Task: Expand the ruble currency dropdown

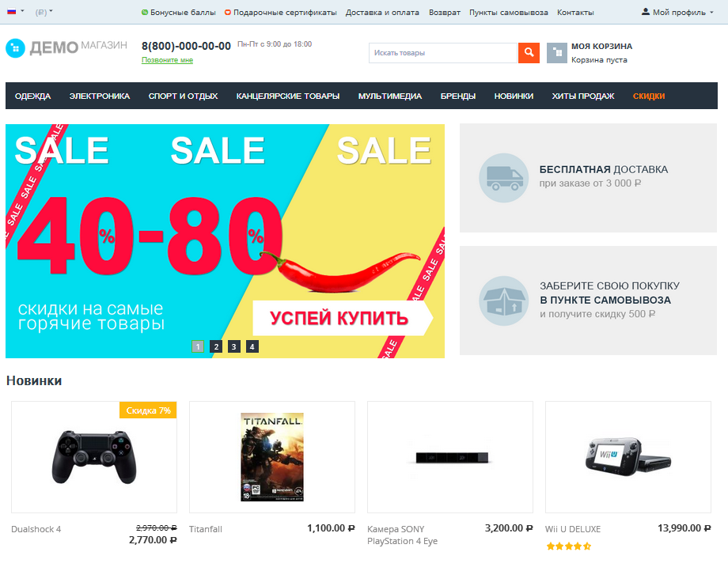Action: point(44,12)
